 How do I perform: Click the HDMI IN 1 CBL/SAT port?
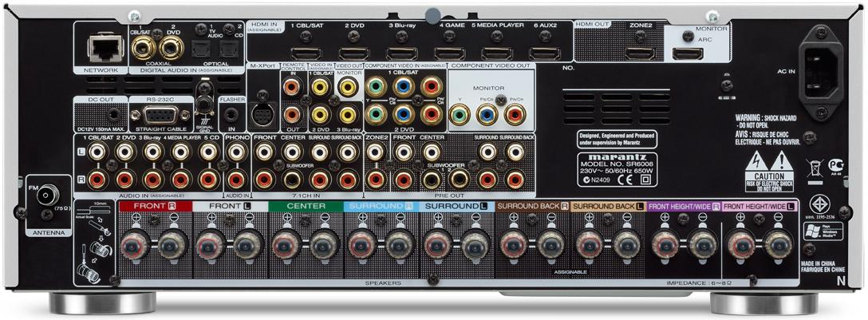coord(305,53)
